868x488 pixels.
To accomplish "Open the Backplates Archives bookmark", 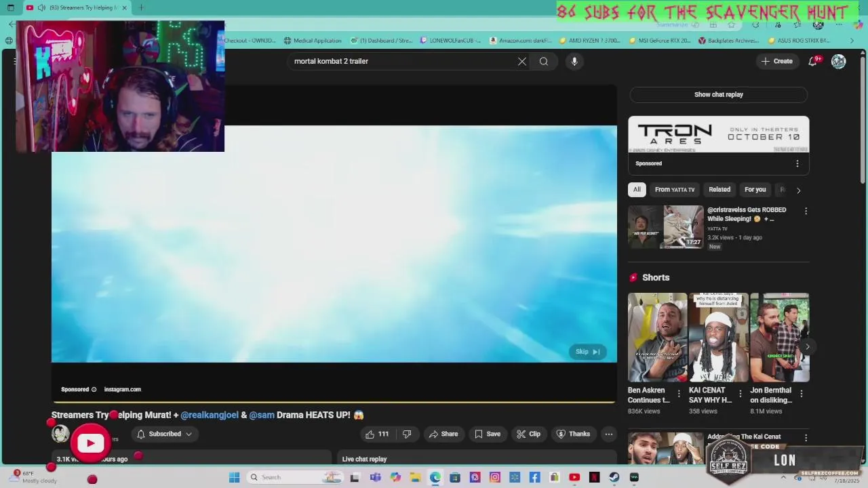I will (728, 41).
